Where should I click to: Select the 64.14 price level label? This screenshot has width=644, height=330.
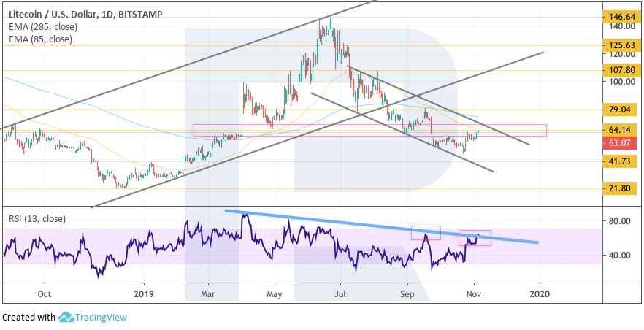pyautogui.click(x=622, y=130)
